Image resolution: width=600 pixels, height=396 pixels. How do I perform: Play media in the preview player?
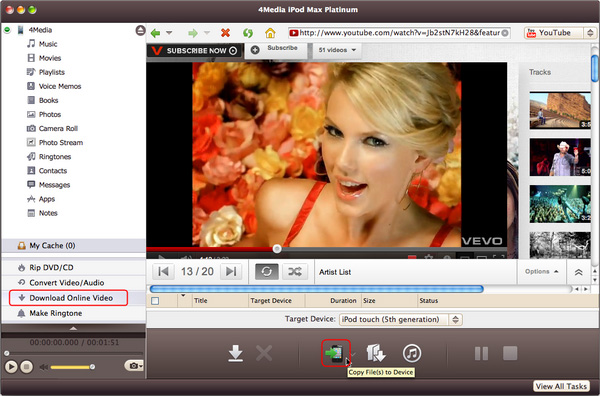11,367
